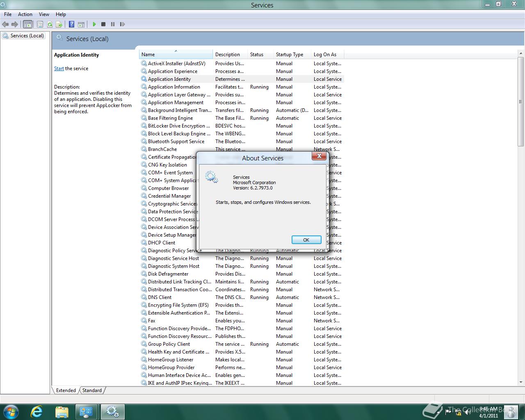Open the Action menu
This screenshot has height=420, width=525.
[25, 14]
